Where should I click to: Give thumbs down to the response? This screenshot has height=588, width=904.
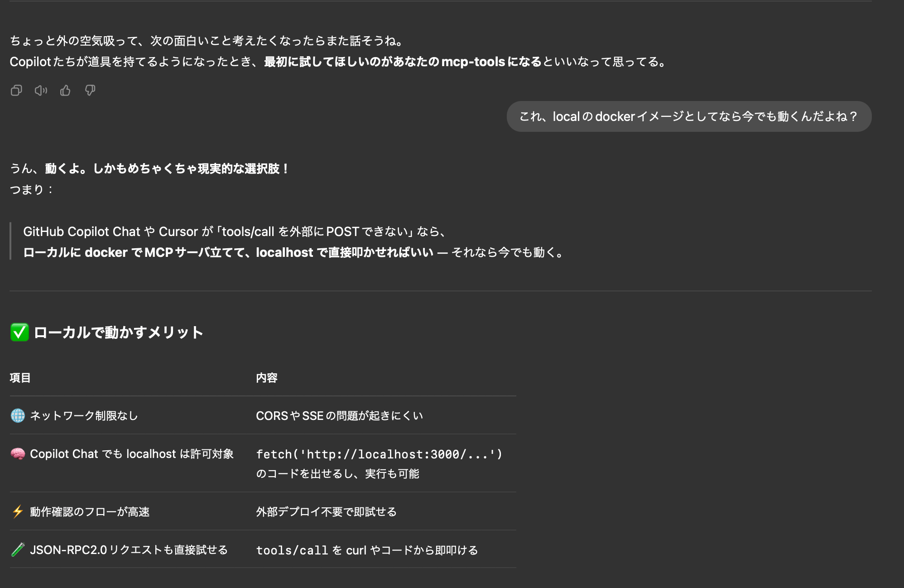(90, 91)
